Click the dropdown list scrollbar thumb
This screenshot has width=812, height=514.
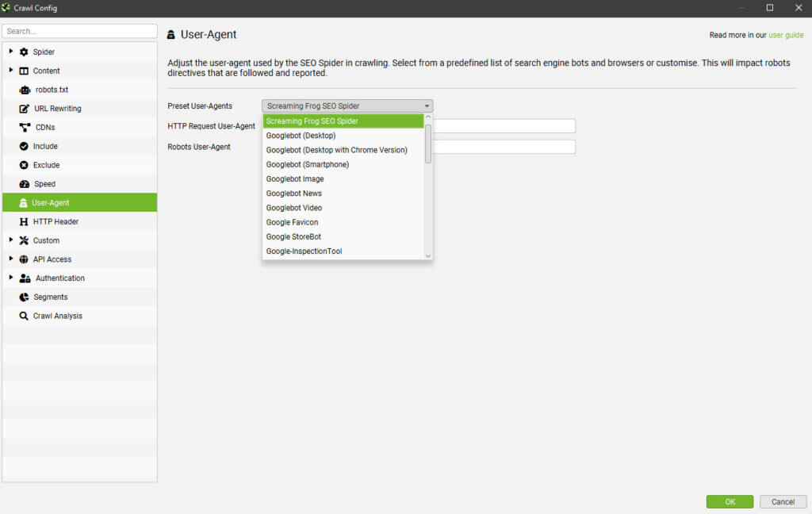(428, 144)
